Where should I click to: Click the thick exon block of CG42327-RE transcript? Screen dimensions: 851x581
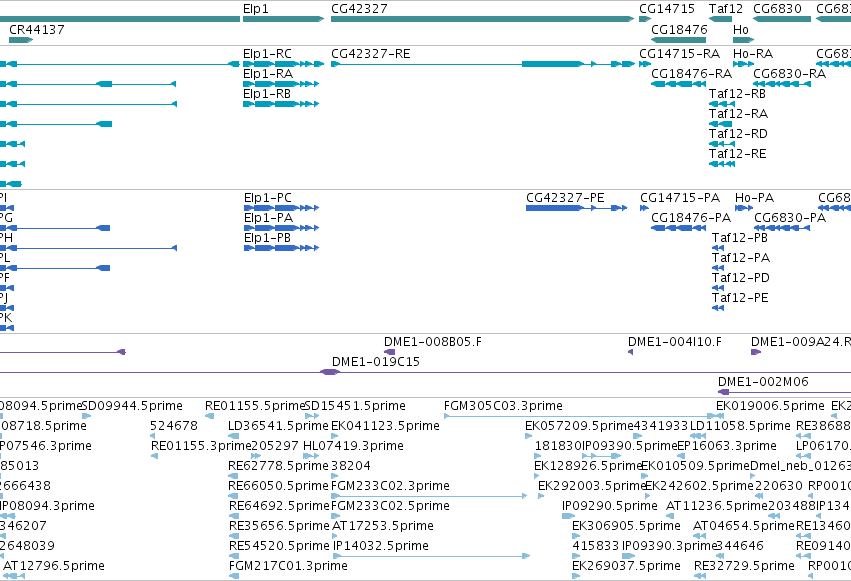point(551,64)
